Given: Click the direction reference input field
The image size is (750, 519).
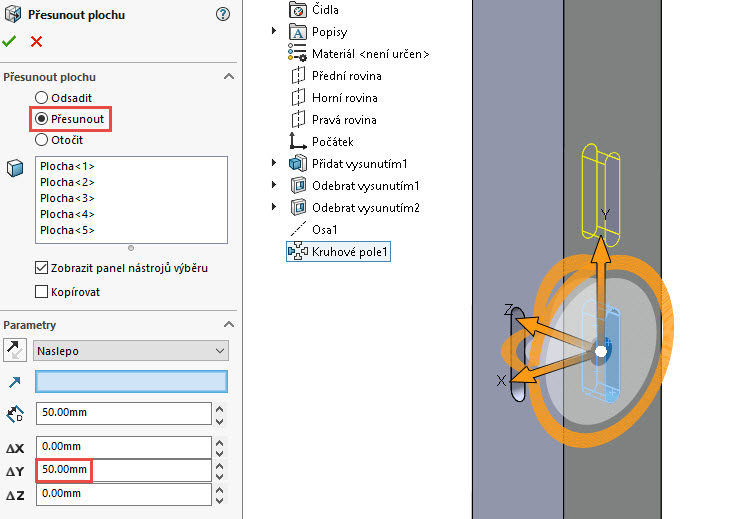Looking at the screenshot, I should point(131,382).
